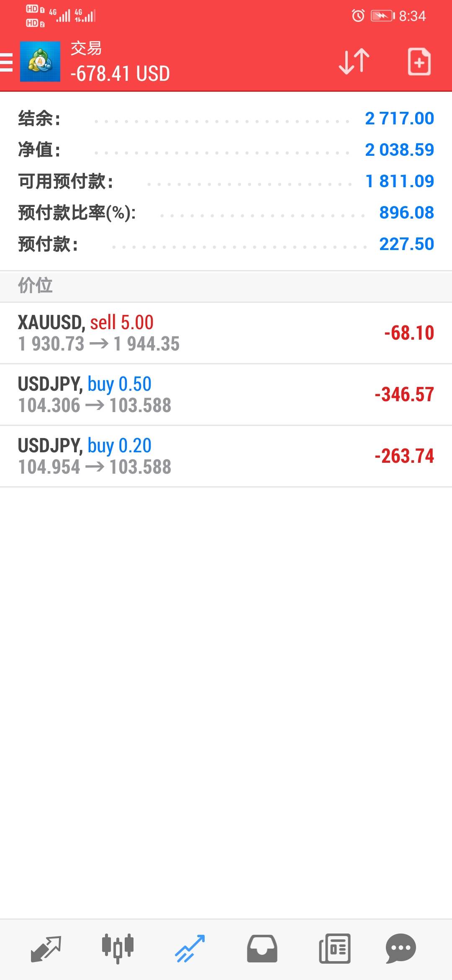This screenshot has height=980, width=452.
Task: Select the USDJPY buy 0.20 position
Action: (226, 456)
